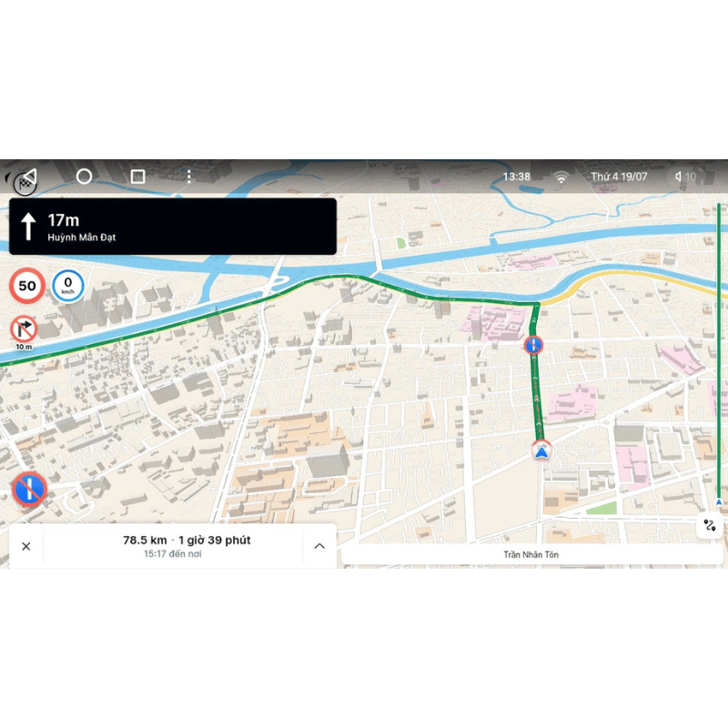Click the Wi-Fi status icon
This screenshot has width=728, height=728.
click(x=561, y=177)
